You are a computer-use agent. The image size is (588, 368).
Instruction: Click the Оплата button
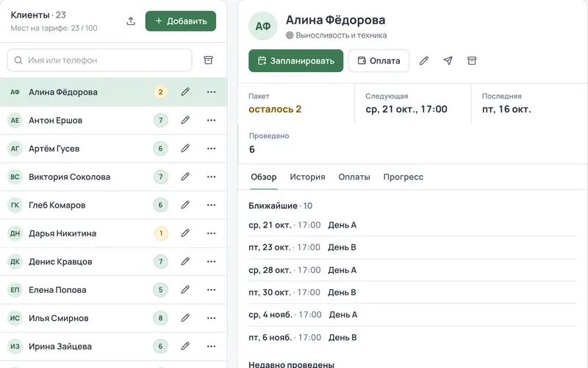pyautogui.click(x=379, y=60)
